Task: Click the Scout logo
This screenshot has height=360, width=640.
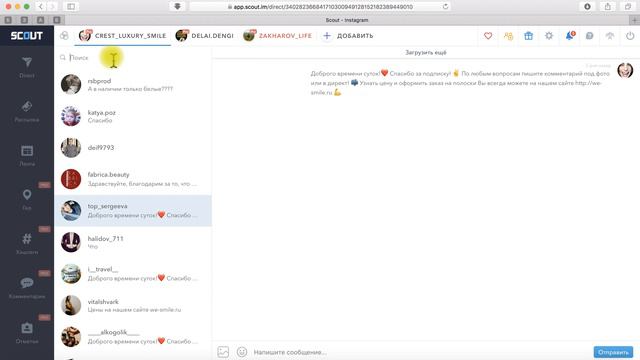Action: tap(27, 36)
